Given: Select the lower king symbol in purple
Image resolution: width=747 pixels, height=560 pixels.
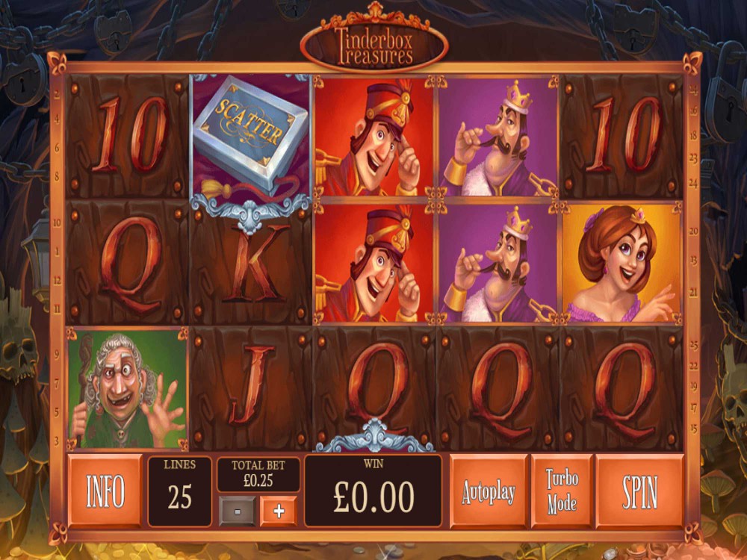Looking at the screenshot, I should (498, 262).
